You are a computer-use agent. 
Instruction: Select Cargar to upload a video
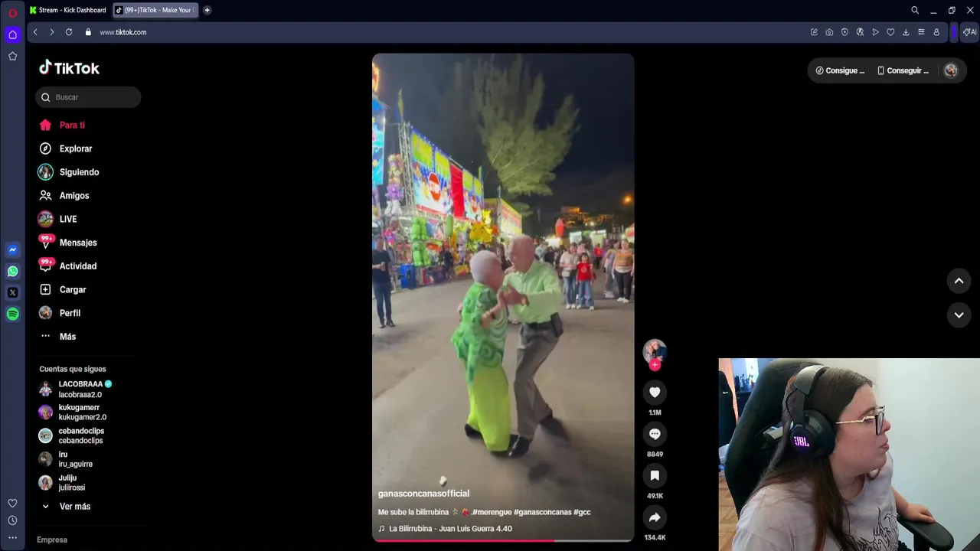point(62,290)
